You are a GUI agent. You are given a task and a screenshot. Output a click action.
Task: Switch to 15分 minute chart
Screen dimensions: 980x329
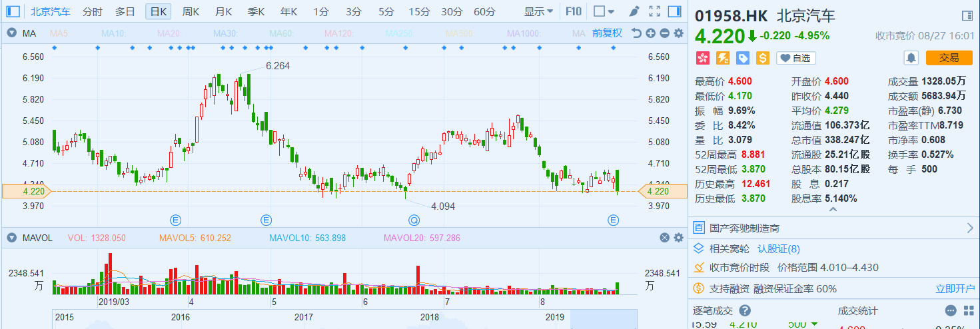pyautogui.click(x=419, y=11)
